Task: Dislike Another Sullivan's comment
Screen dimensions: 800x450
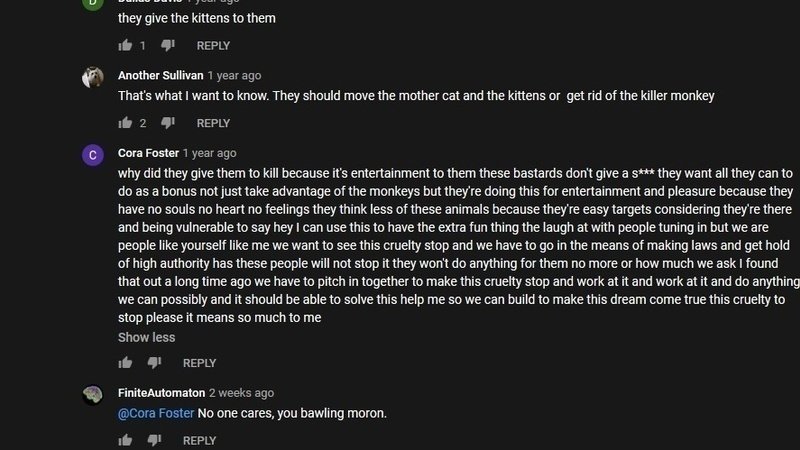Action: [168, 123]
